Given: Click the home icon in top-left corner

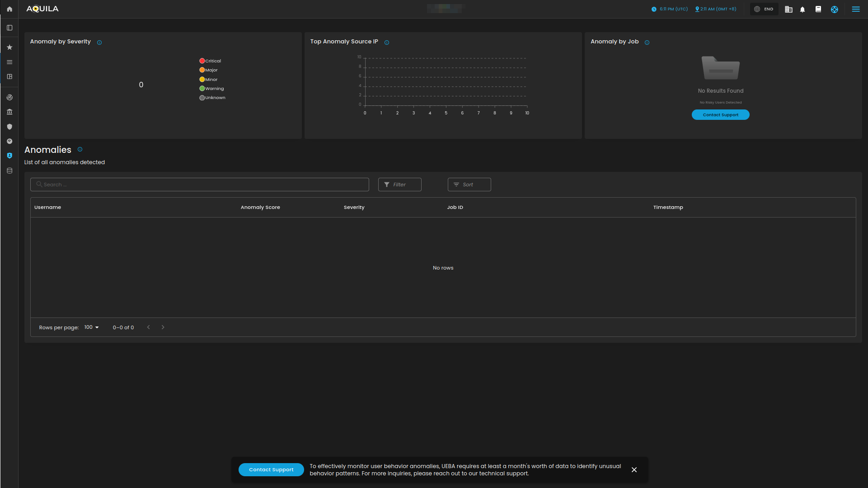Looking at the screenshot, I should [x=9, y=9].
